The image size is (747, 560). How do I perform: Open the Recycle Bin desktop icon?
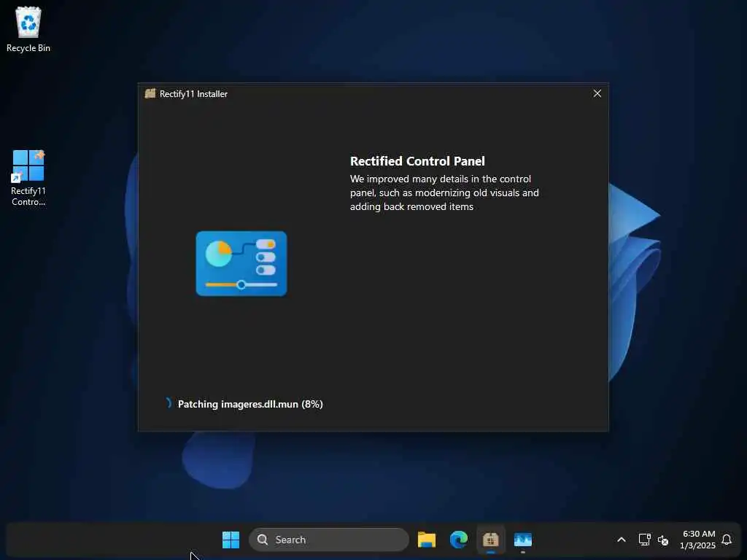click(28, 29)
